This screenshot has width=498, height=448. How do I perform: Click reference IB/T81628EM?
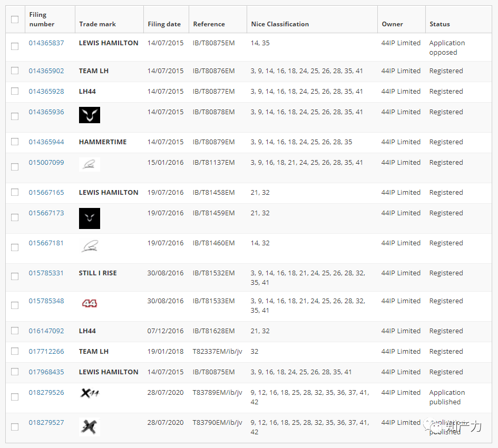tap(214, 331)
